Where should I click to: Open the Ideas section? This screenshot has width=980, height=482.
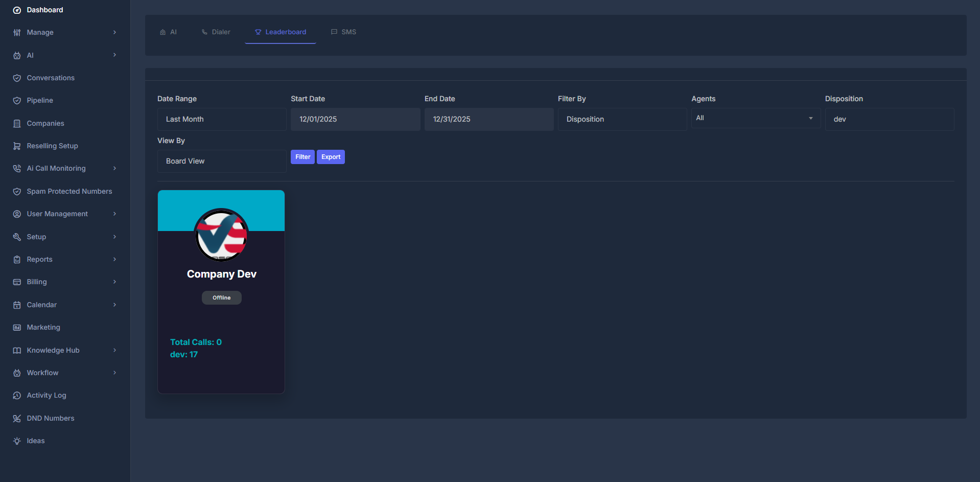pyautogui.click(x=36, y=441)
